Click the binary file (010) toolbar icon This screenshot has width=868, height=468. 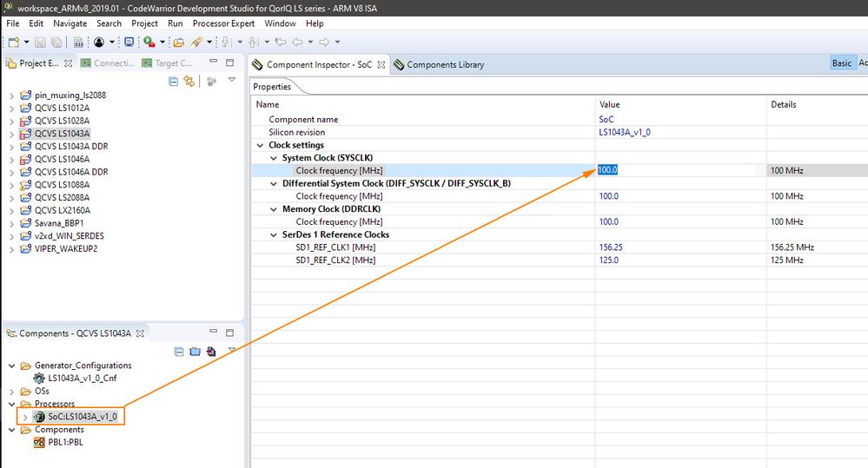point(78,42)
